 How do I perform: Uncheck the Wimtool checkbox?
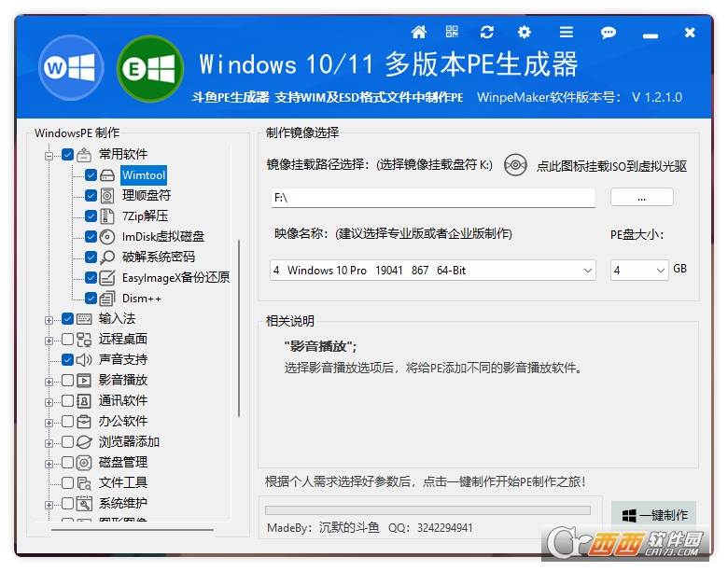pos(91,175)
